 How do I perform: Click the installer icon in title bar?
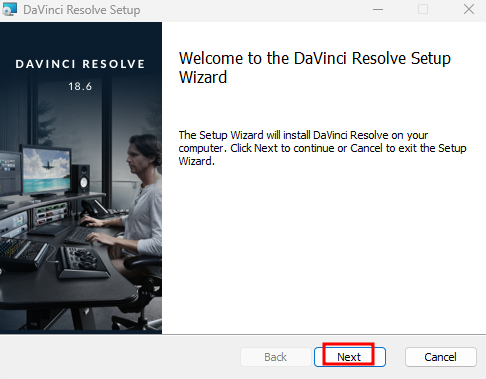pyautogui.click(x=9, y=9)
